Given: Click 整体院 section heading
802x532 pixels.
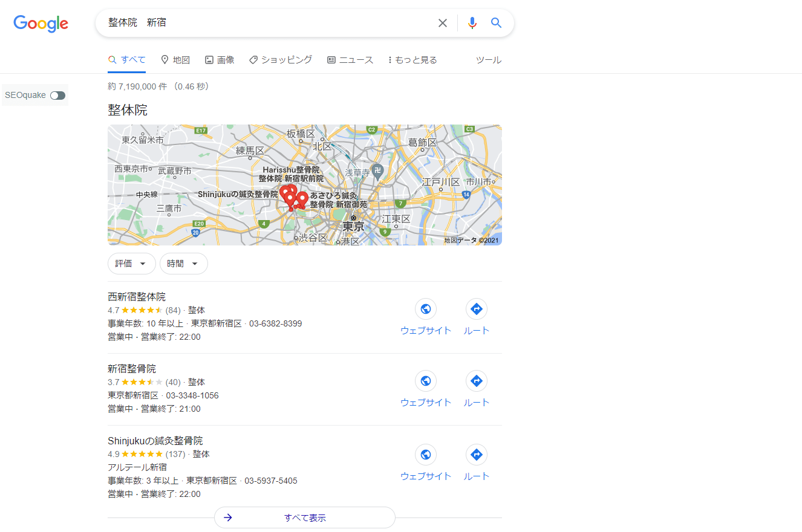Looking at the screenshot, I should pos(128,110).
